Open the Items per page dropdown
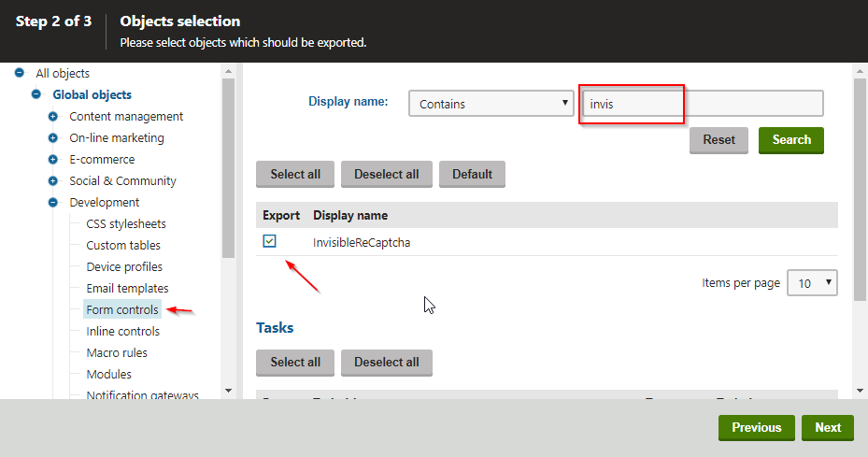This screenshot has width=868, height=457. 812,283
